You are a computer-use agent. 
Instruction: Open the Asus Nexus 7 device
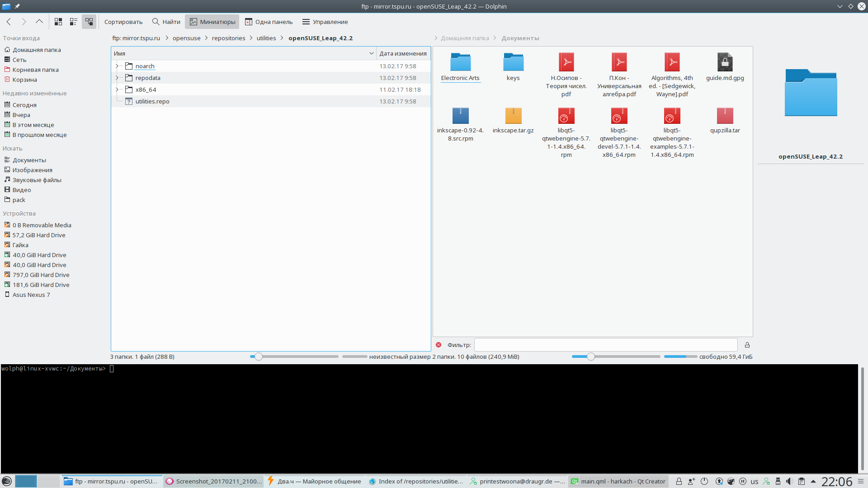click(x=31, y=295)
